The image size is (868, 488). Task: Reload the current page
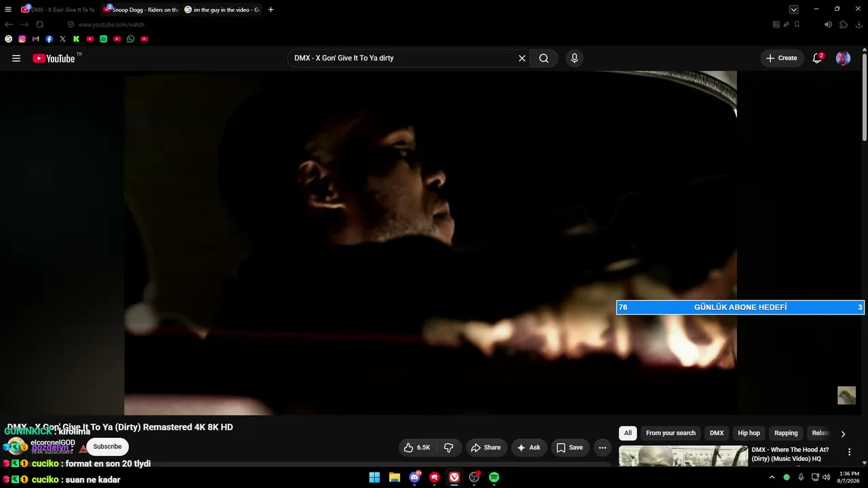[x=40, y=24]
